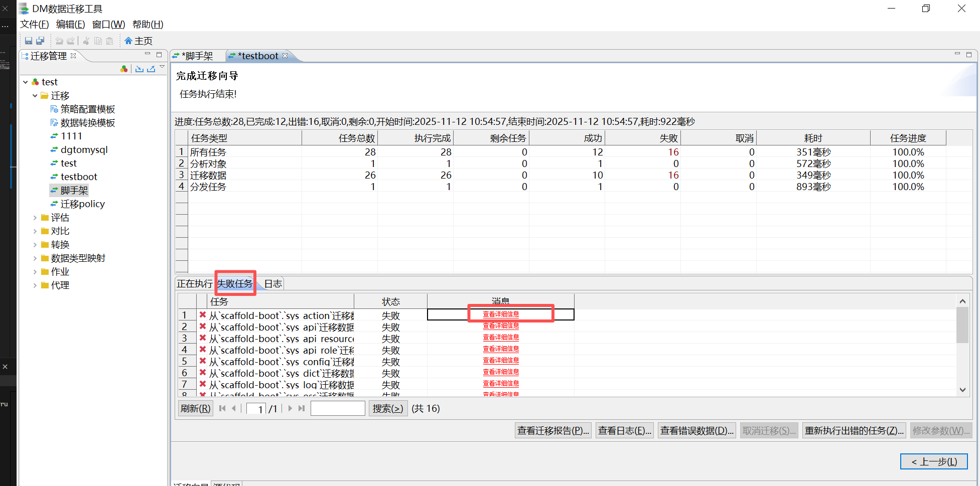
Task: Open the 迁移管理 view menu triangle
Action: pos(162,67)
